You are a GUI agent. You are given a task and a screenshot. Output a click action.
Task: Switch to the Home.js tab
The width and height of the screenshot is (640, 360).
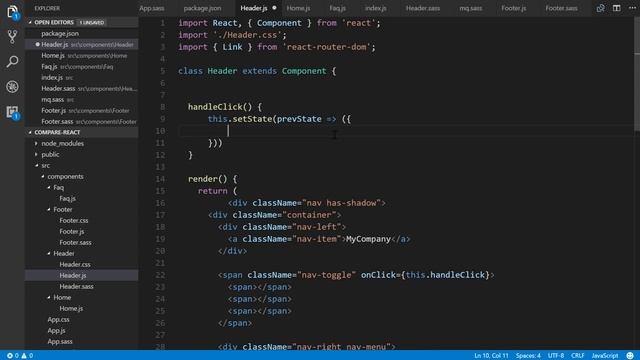298,8
